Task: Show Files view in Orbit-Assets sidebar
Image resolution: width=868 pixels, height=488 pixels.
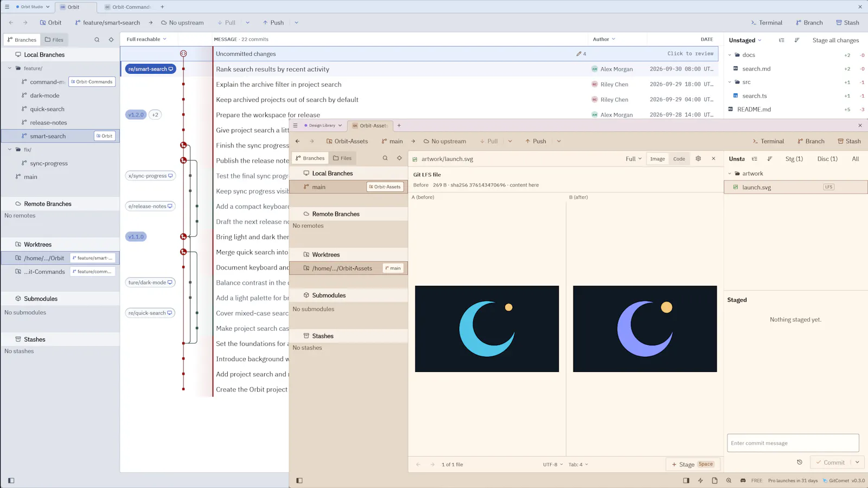Action: point(342,158)
